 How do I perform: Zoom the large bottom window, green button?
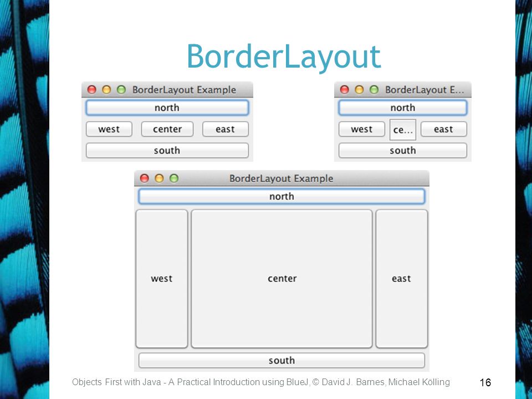coord(174,178)
